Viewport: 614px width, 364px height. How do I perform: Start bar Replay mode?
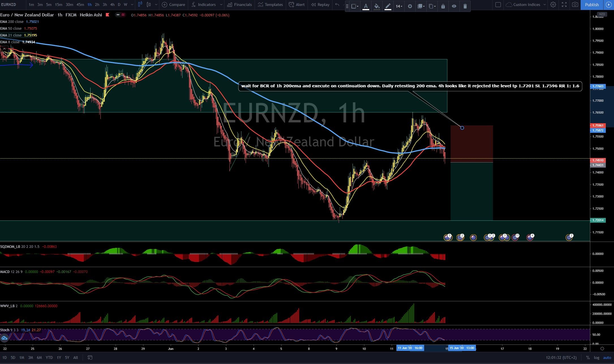[x=320, y=5]
